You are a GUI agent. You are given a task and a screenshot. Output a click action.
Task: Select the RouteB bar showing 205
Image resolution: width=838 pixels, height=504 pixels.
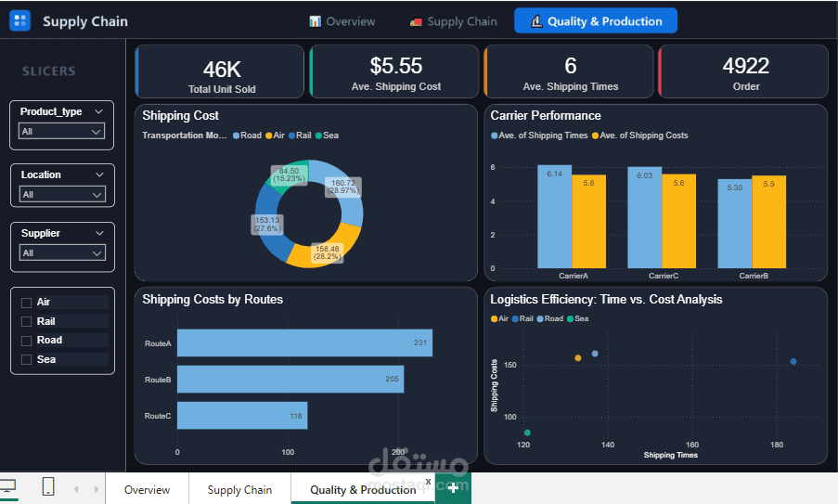(290, 380)
